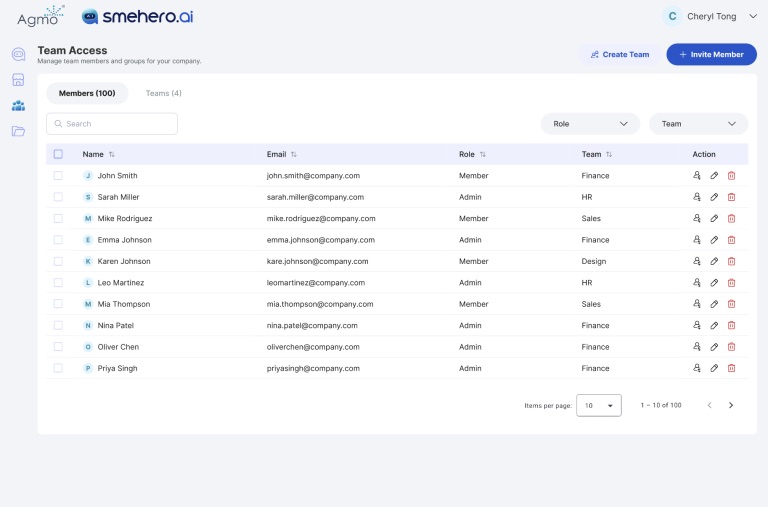Click the Design team cell for Karen Johnson
The width and height of the screenshot is (768, 507).
(x=594, y=261)
